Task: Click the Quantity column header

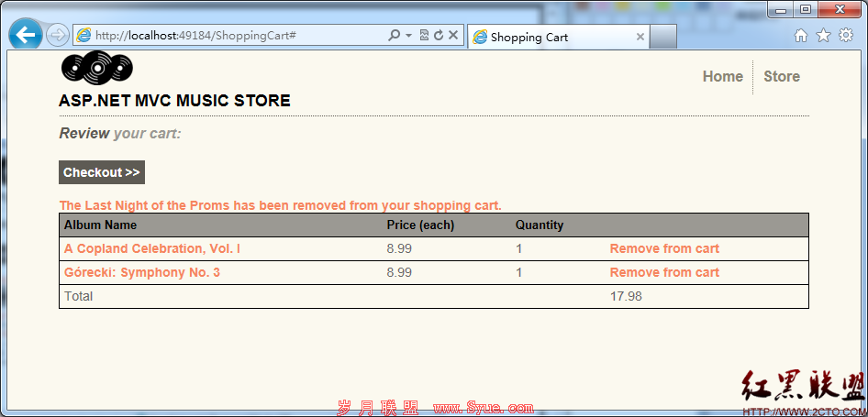Action: (540, 225)
